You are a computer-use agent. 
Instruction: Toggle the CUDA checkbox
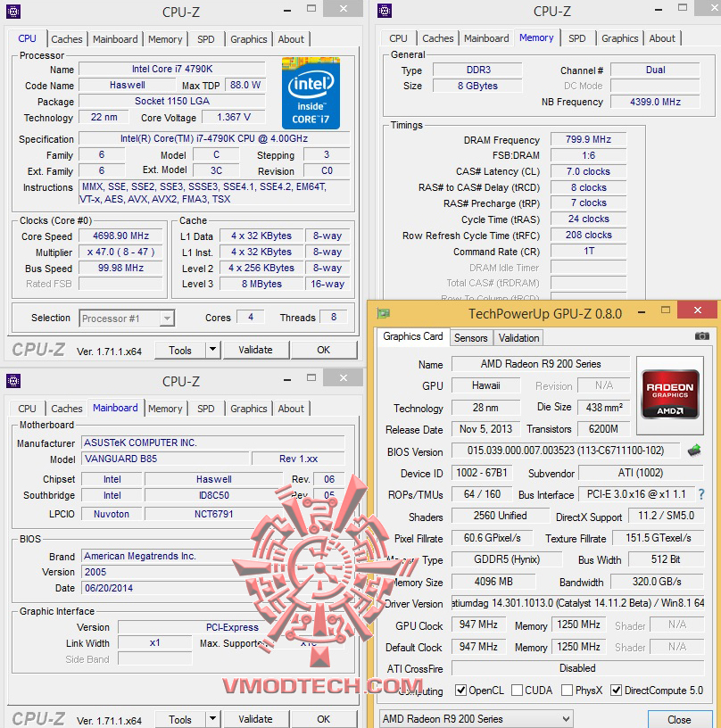(x=517, y=690)
